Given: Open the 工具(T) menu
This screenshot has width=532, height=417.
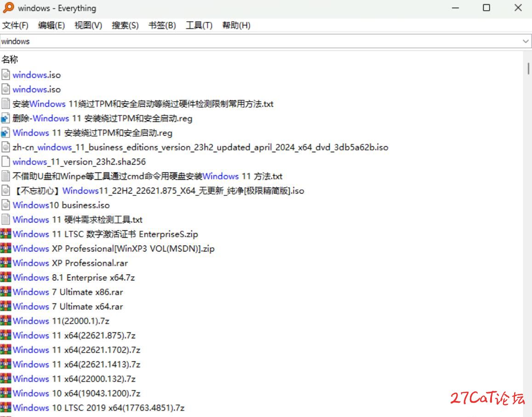Looking at the screenshot, I should pyautogui.click(x=199, y=25).
